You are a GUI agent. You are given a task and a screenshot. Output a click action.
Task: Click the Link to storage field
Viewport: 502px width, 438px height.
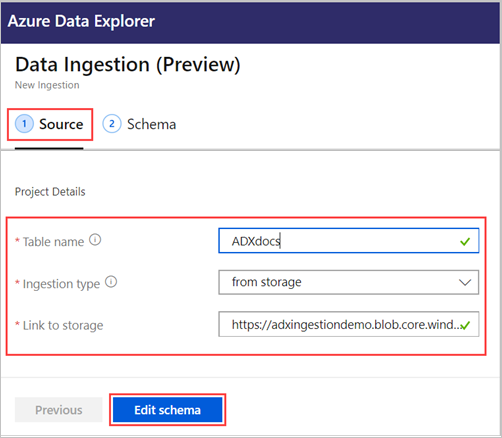(x=349, y=324)
